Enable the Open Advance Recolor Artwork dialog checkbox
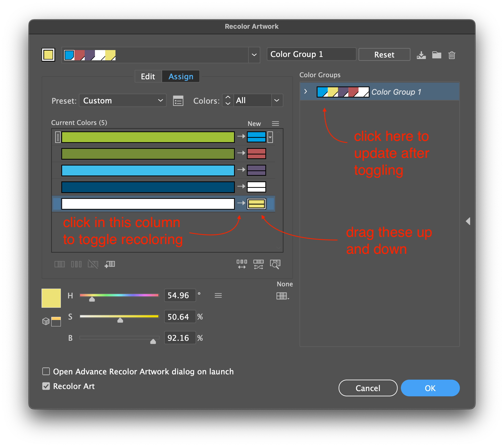This screenshot has height=447, width=504. [46, 371]
